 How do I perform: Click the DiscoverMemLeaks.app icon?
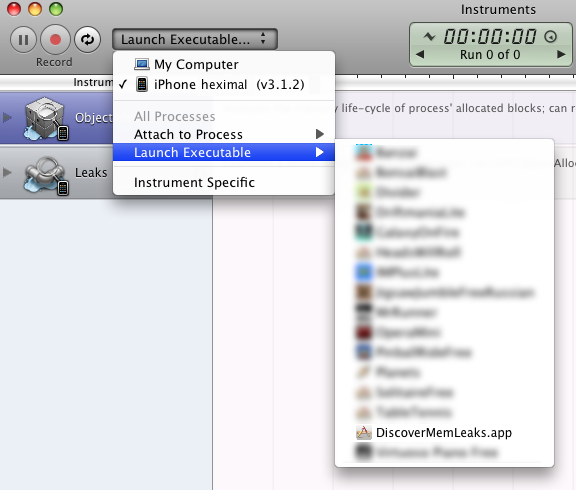[x=364, y=432]
